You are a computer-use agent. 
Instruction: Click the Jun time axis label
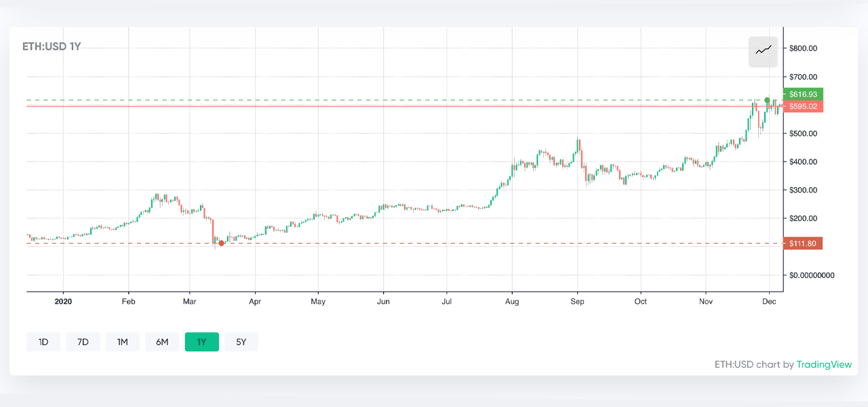pyautogui.click(x=383, y=301)
